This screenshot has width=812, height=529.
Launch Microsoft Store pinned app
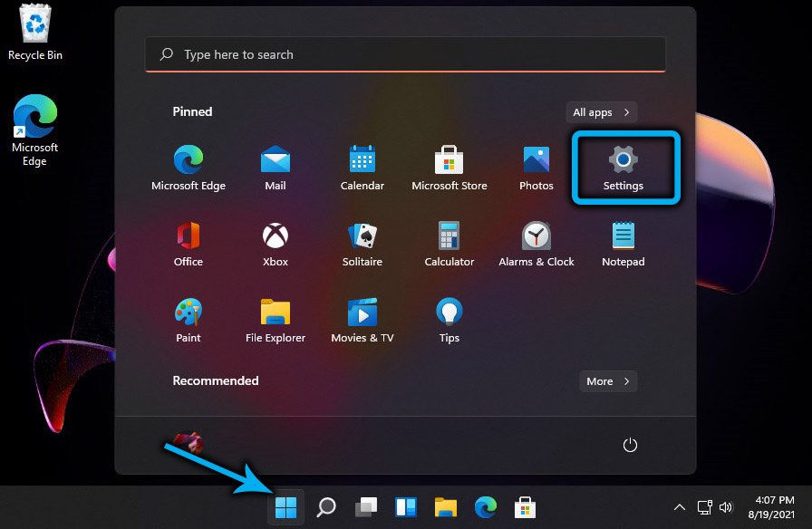pyautogui.click(x=449, y=166)
